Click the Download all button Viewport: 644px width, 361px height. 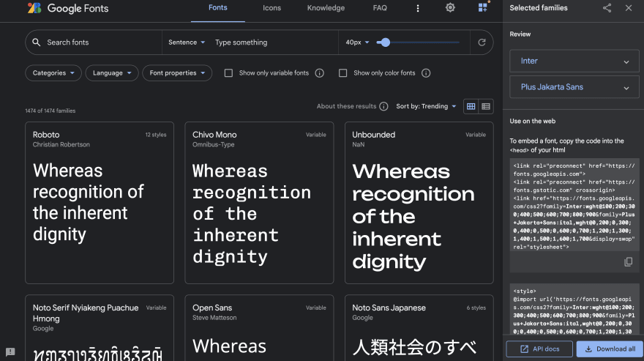(610, 349)
